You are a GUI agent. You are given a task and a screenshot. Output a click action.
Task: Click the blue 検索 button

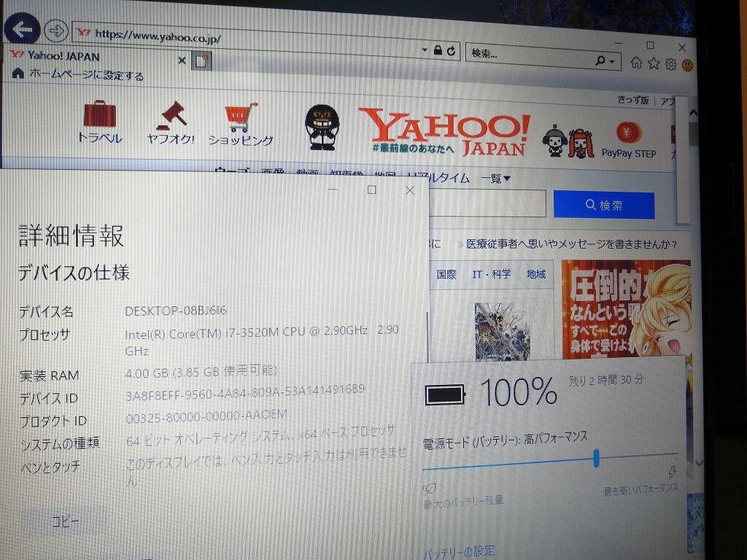604,205
